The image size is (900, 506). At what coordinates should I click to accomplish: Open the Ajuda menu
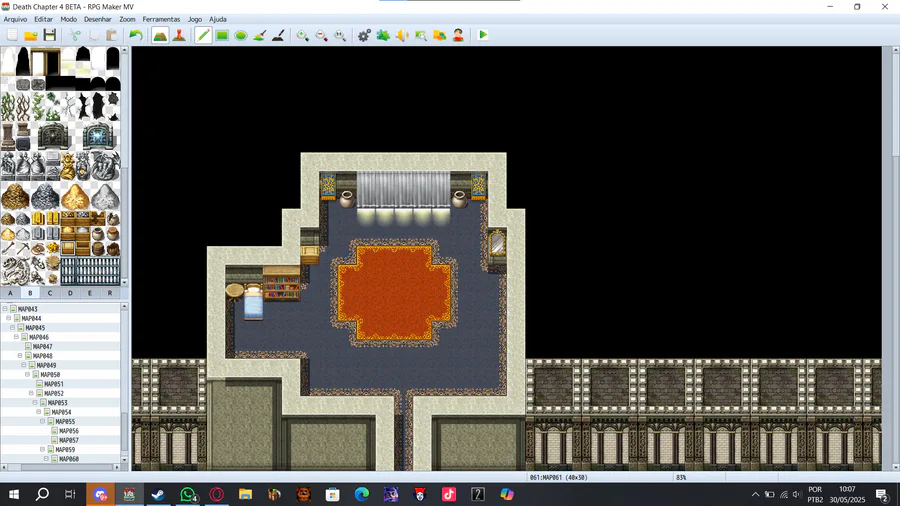[218, 19]
